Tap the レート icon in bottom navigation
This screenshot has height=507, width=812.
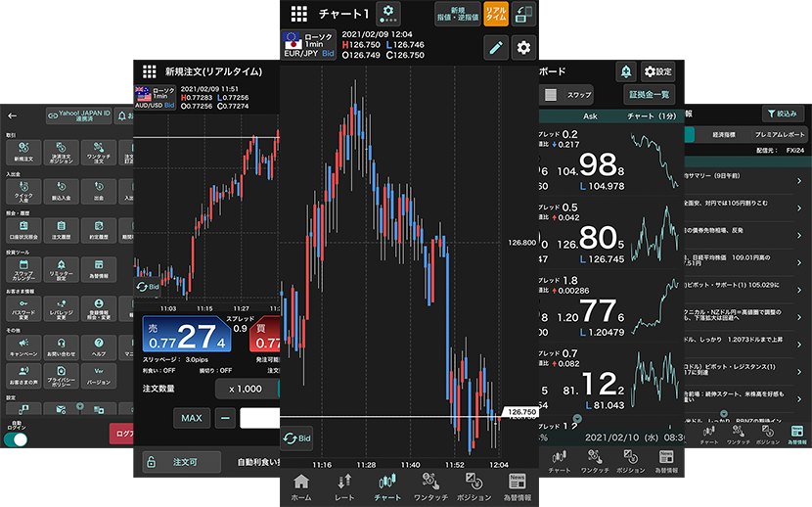click(344, 485)
